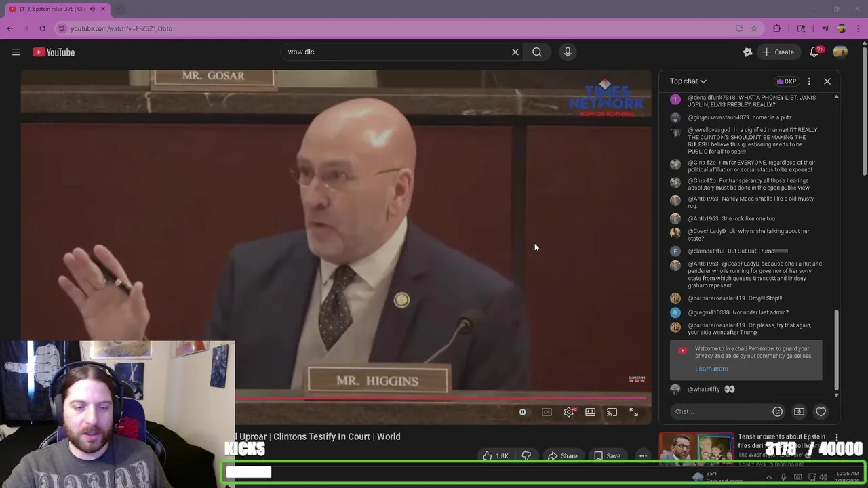This screenshot has width=868, height=488.
Task: Open the 0XP channel points badge
Action: [x=787, y=81]
